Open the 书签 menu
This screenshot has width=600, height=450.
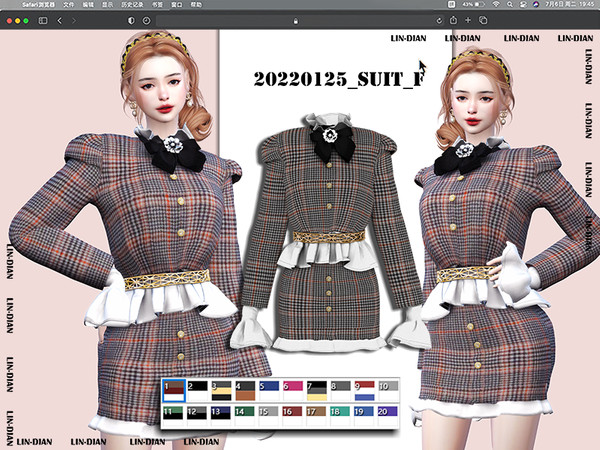click(x=157, y=5)
